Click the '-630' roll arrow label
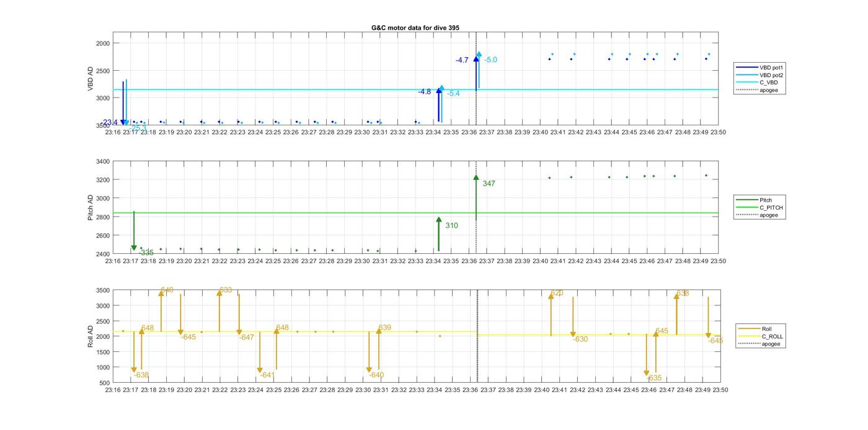Viewport: 868px width, 430px height. coord(580,339)
